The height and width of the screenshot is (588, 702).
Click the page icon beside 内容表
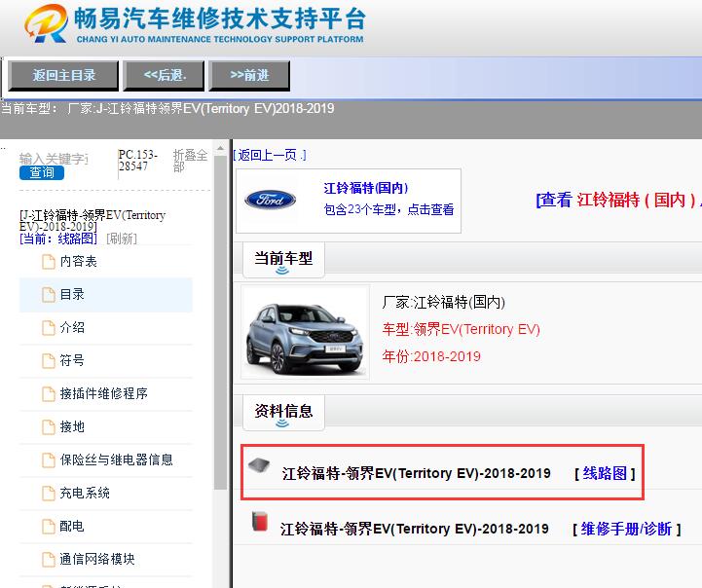tap(49, 262)
